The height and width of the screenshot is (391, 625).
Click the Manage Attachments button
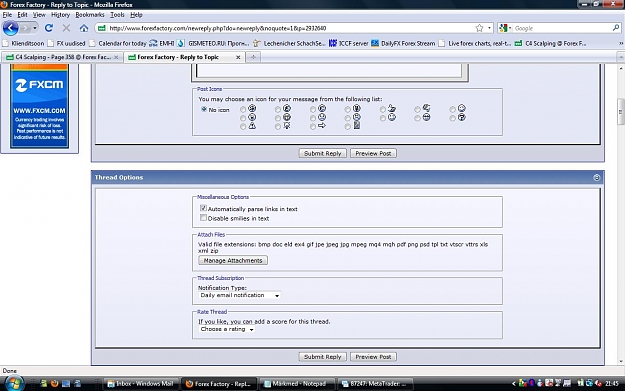coord(233,260)
